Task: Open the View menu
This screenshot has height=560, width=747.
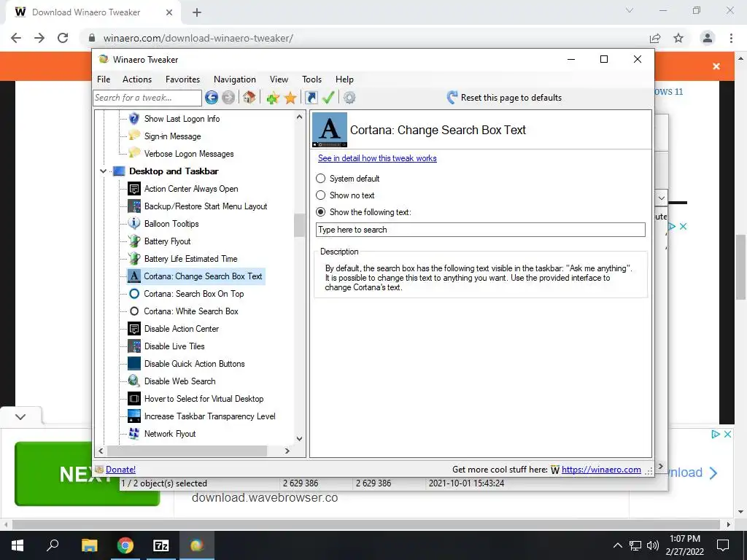Action: click(279, 79)
